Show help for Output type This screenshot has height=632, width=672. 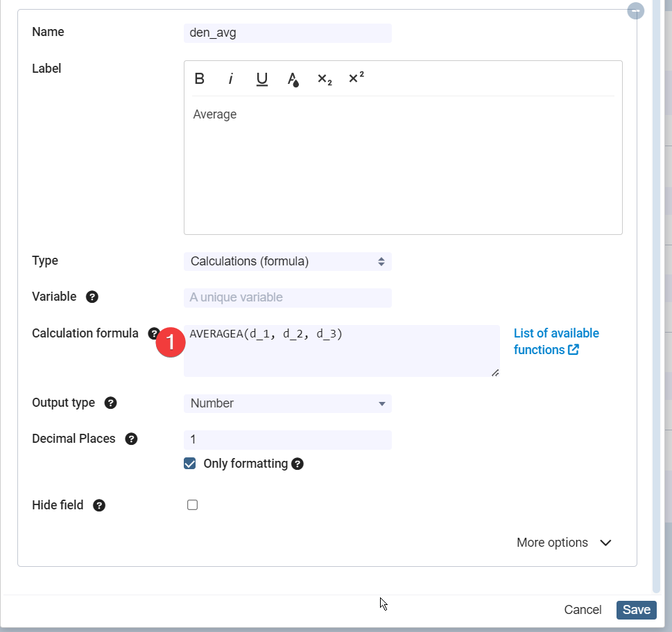coord(110,403)
